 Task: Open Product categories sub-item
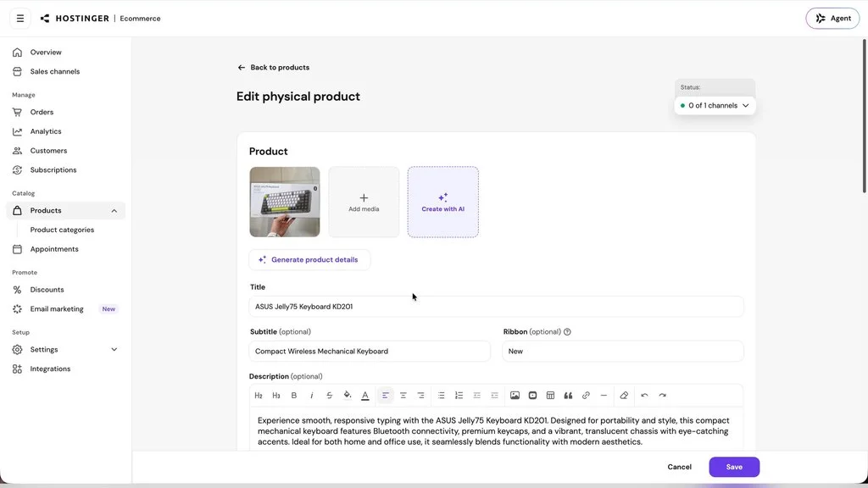pyautogui.click(x=62, y=230)
